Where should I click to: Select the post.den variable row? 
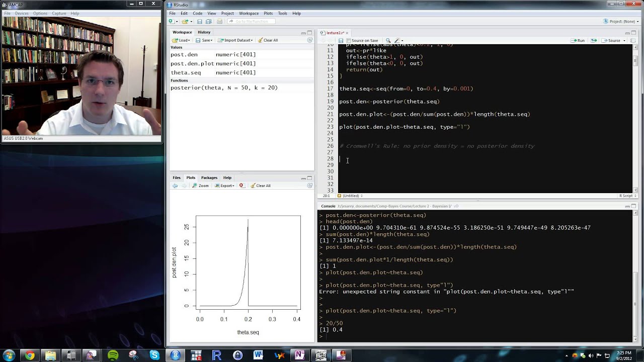click(x=242, y=54)
